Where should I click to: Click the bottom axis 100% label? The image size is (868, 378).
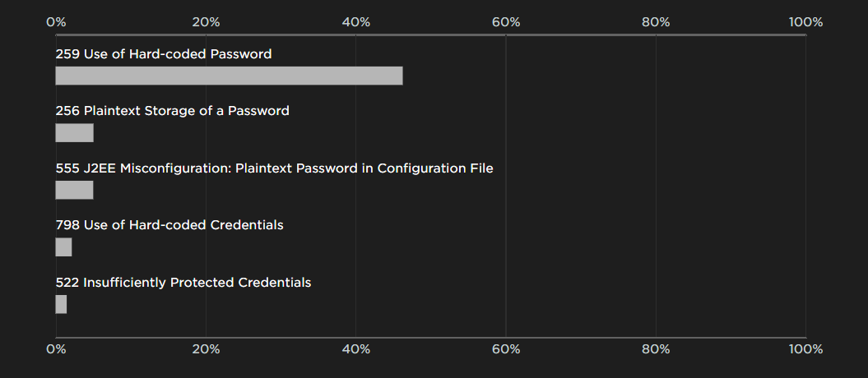click(x=806, y=349)
